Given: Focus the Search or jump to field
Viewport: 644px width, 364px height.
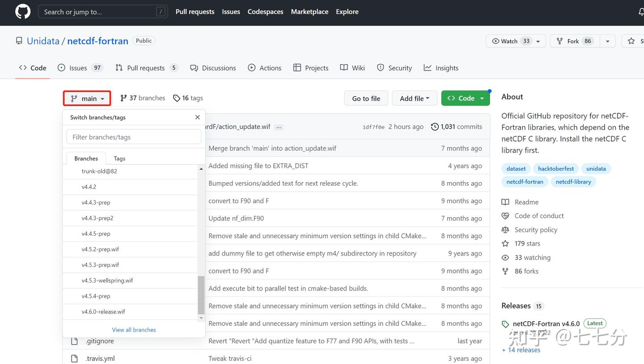Looking at the screenshot, I should click(x=103, y=12).
